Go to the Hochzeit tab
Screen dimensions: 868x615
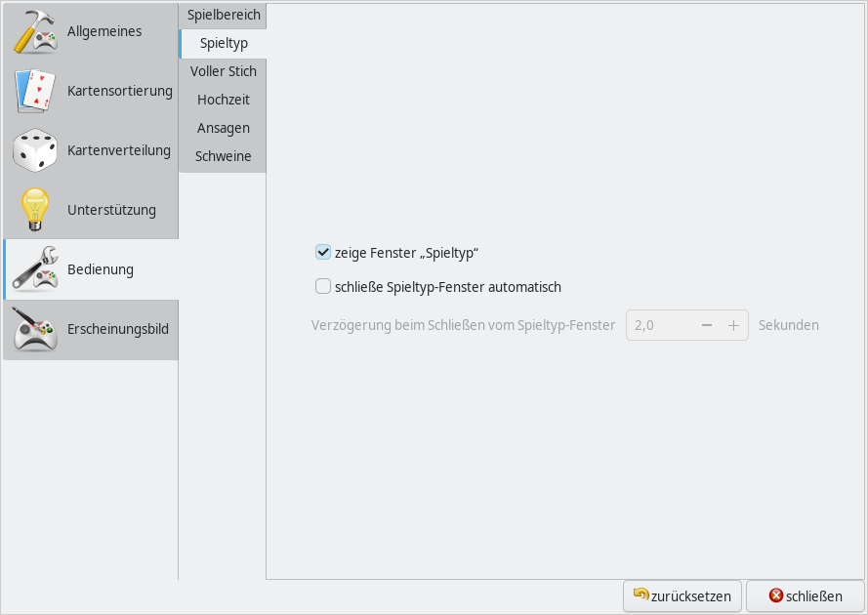pos(224,100)
